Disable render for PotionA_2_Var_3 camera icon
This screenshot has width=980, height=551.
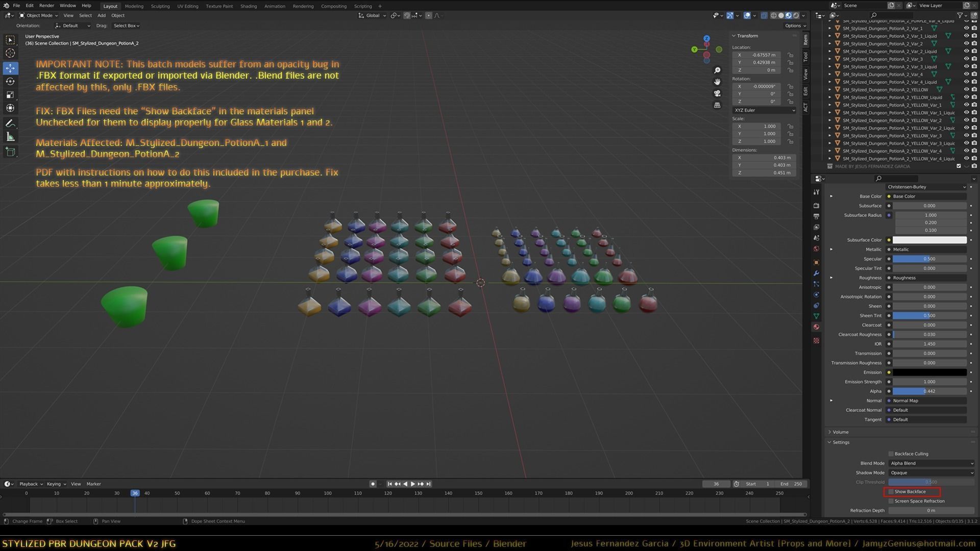(974, 59)
